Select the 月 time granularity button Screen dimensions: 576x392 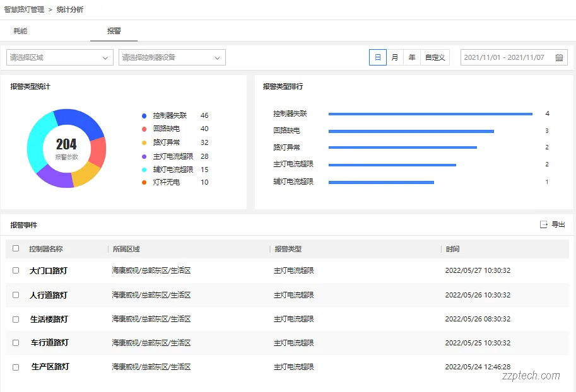[394, 57]
